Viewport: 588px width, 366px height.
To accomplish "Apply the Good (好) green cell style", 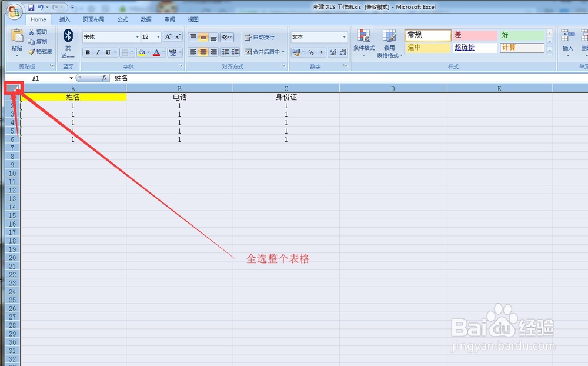I will click(x=522, y=35).
